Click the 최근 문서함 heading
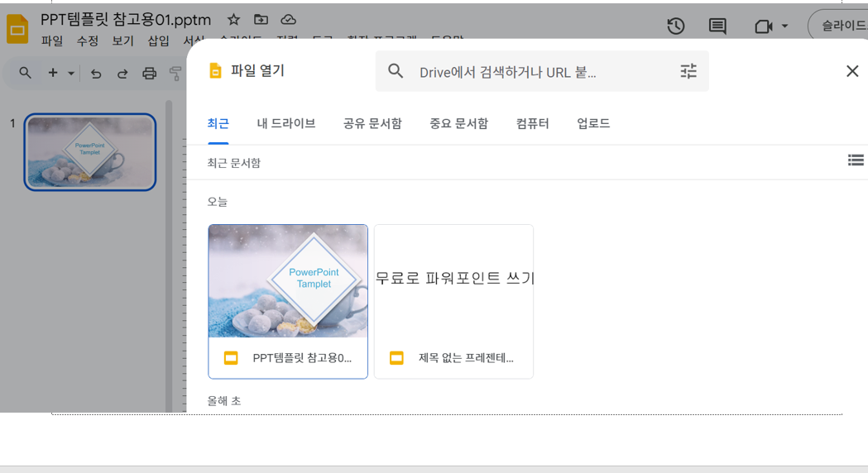 point(233,163)
